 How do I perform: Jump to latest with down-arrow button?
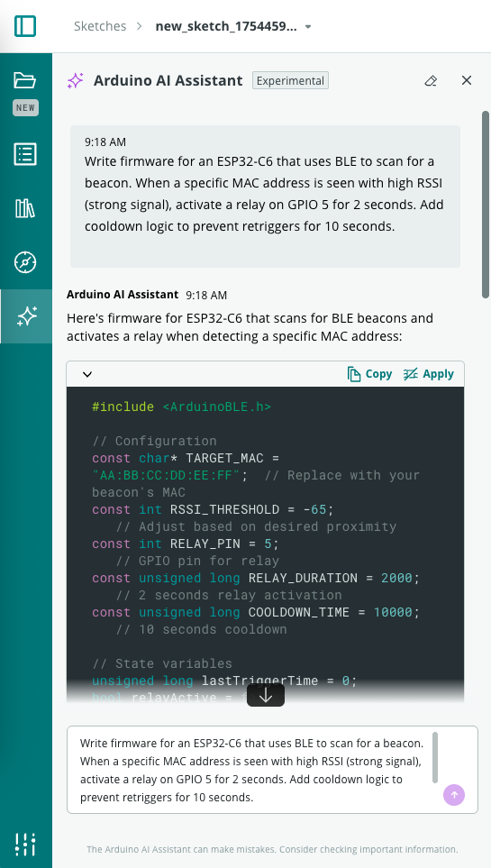point(266,695)
